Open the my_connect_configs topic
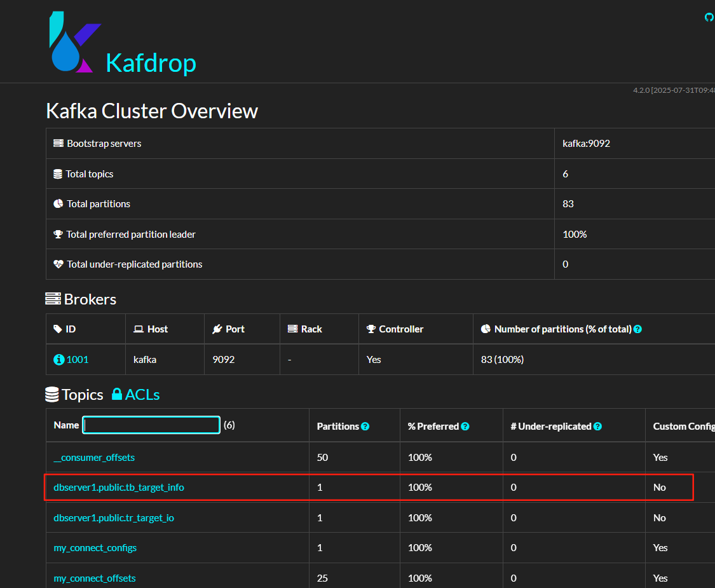 pyautogui.click(x=95, y=548)
